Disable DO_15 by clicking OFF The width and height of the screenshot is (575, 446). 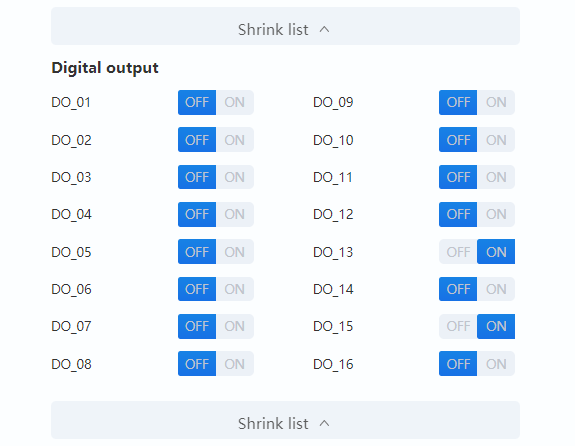tap(458, 326)
